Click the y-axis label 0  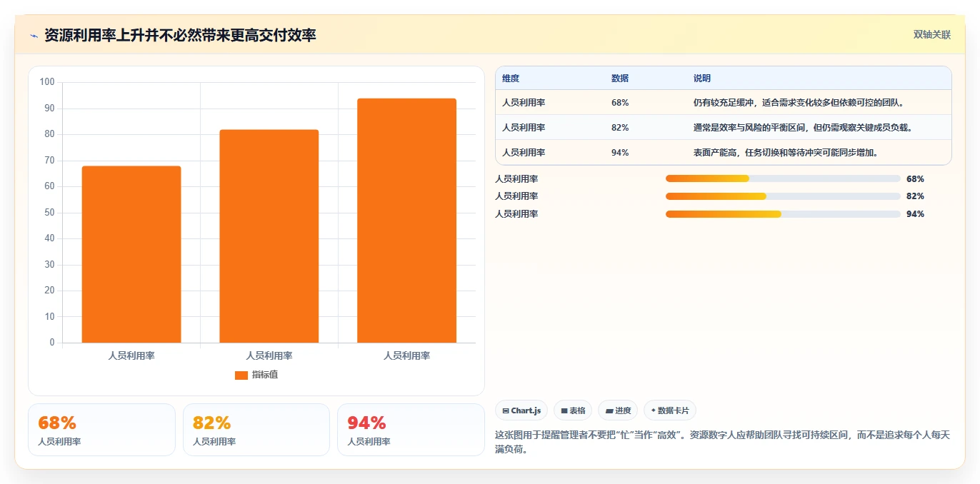[x=52, y=343]
